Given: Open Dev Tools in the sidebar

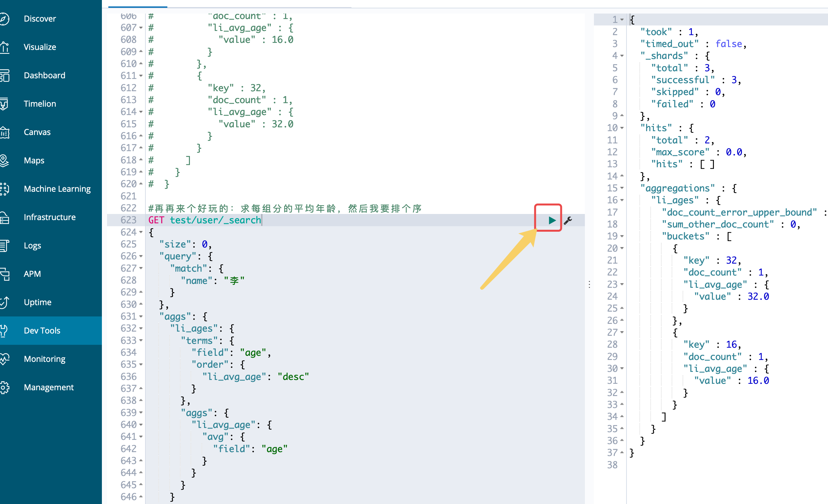Looking at the screenshot, I should (x=42, y=330).
